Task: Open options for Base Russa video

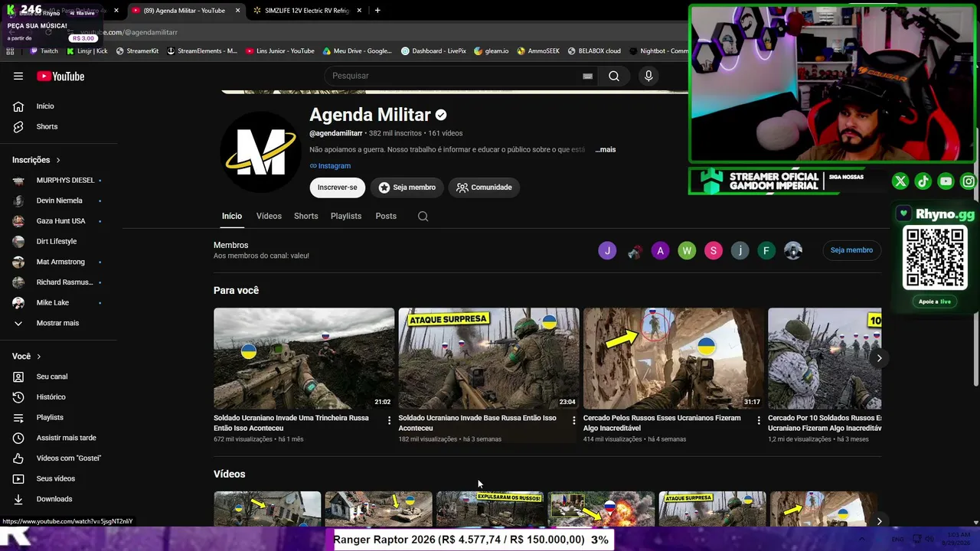Action: [574, 420]
